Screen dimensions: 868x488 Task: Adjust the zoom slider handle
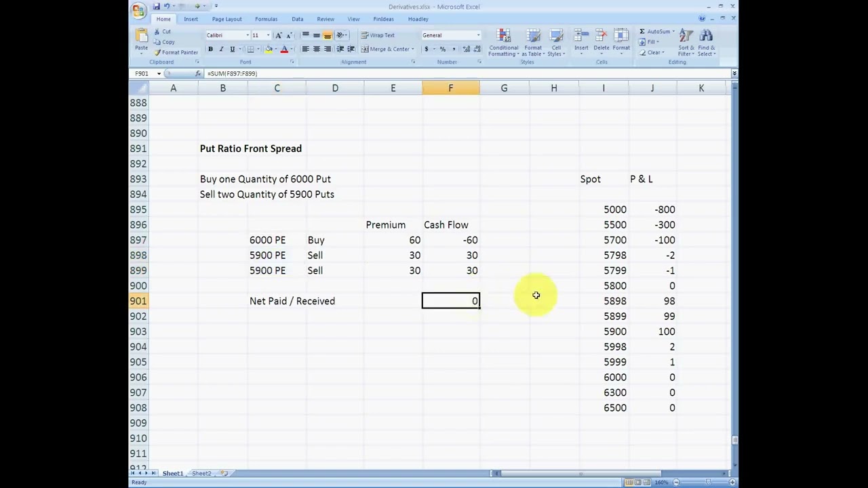pos(709,482)
